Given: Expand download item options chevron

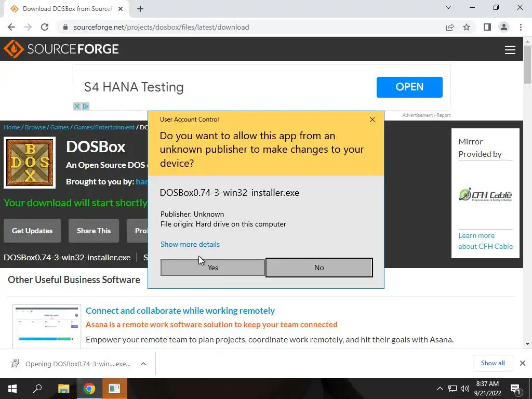Looking at the screenshot, I should (x=143, y=364).
